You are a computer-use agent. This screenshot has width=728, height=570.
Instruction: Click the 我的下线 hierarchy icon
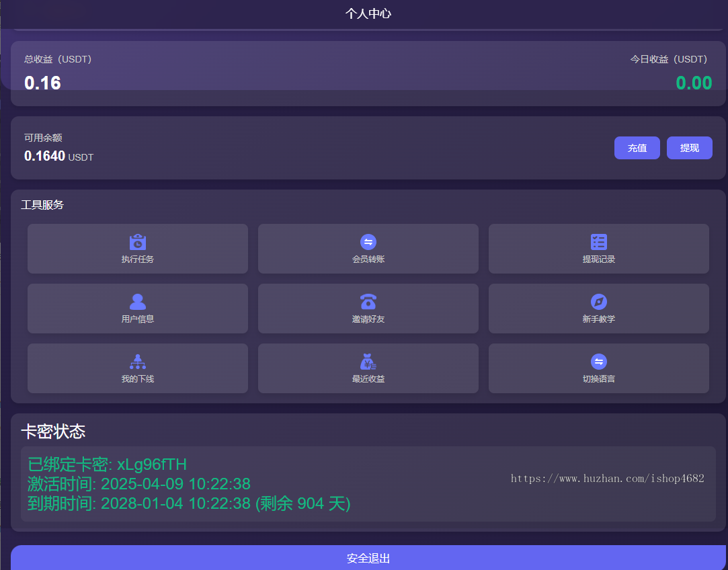(x=137, y=362)
